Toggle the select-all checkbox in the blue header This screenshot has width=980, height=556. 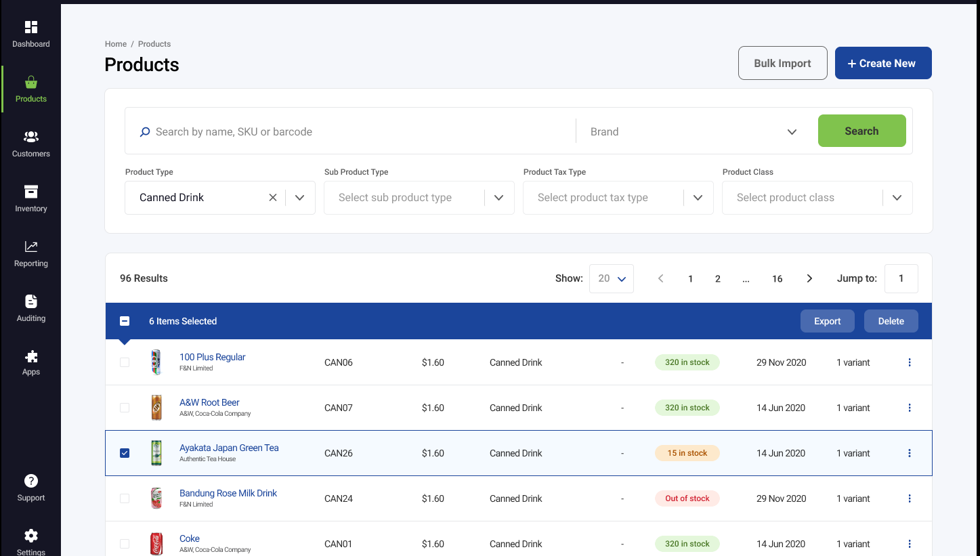point(125,321)
